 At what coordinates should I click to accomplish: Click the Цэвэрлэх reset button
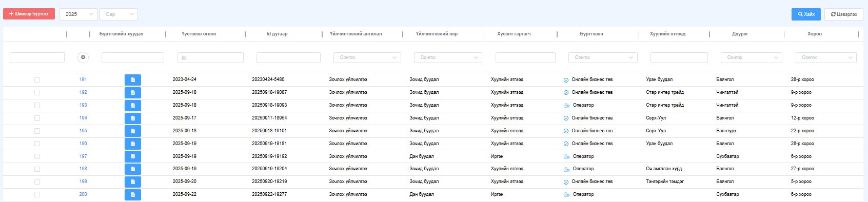[x=844, y=14]
